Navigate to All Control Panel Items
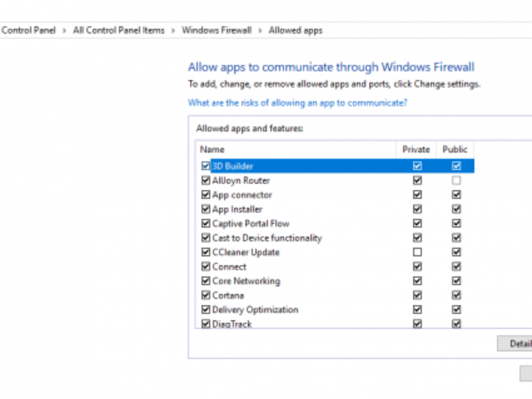This screenshot has width=532, height=399. (x=119, y=31)
